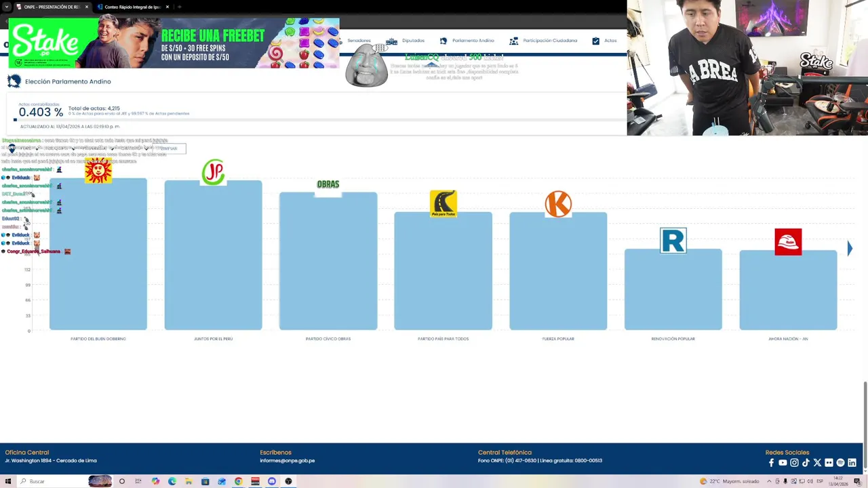Click the Ahora Nación red cap logo
868x488 pixels.
(x=788, y=242)
